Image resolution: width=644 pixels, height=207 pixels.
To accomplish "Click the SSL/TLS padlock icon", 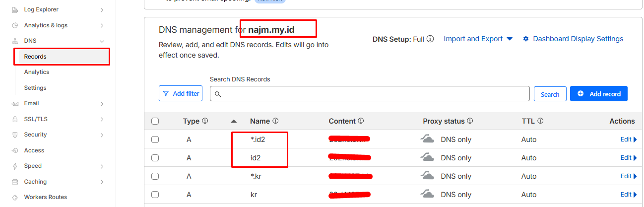I will pyautogui.click(x=15, y=119).
